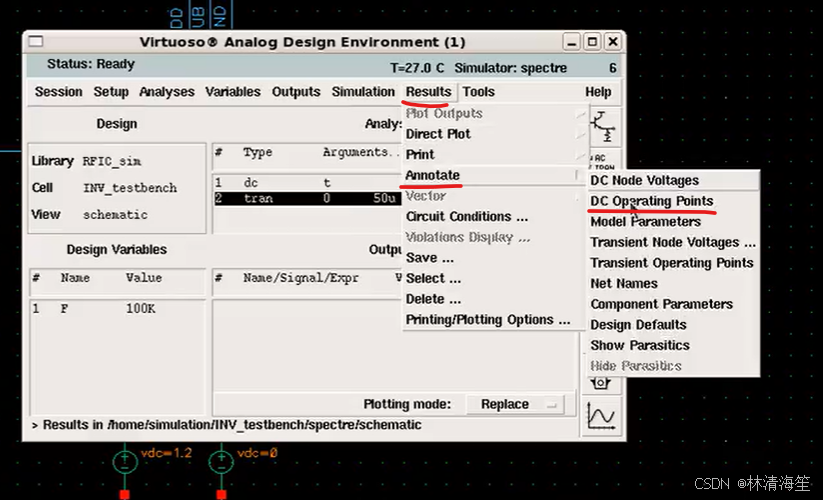Viewport: 823px width, 500px height.
Task: Open the Plotting mode Replace dropdown
Action: click(x=514, y=404)
